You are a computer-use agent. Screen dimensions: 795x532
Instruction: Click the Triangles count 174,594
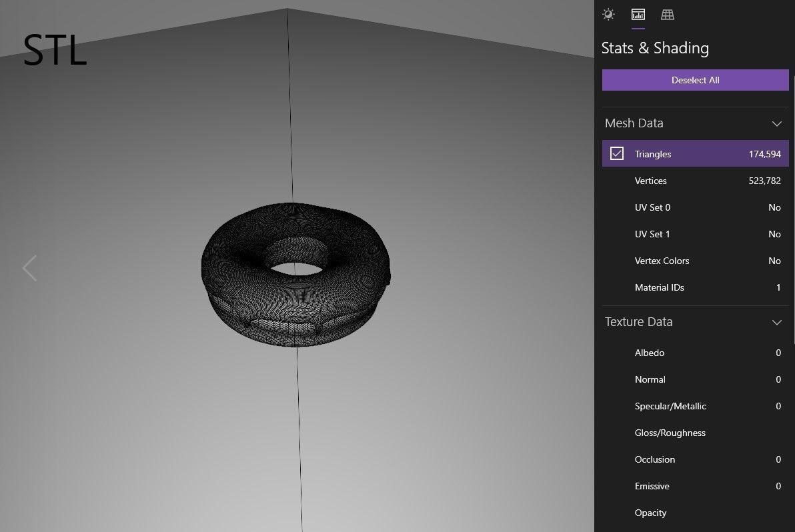[764, 154]
